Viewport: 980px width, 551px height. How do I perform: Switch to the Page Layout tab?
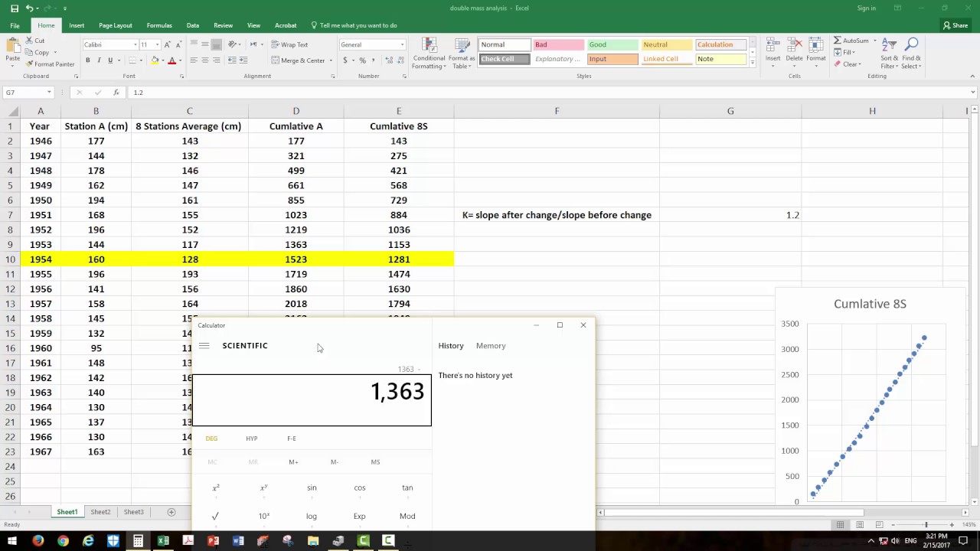click(116, 25)
